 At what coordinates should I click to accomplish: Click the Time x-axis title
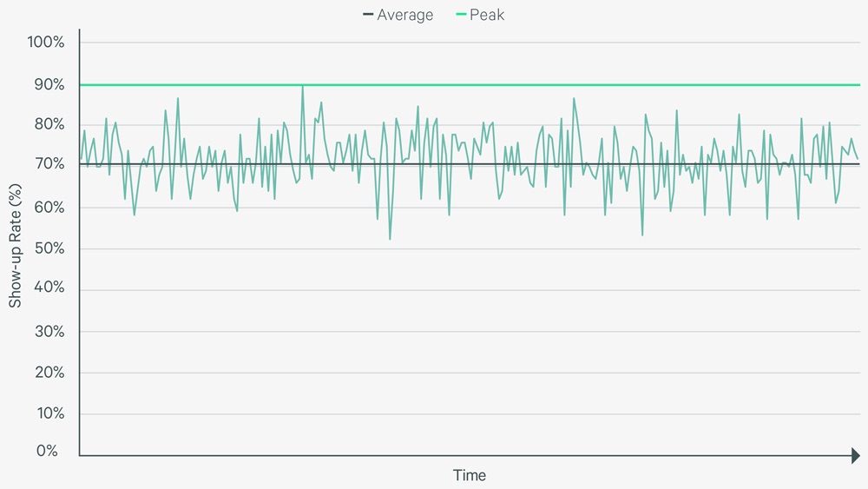[x=470, y=475]
